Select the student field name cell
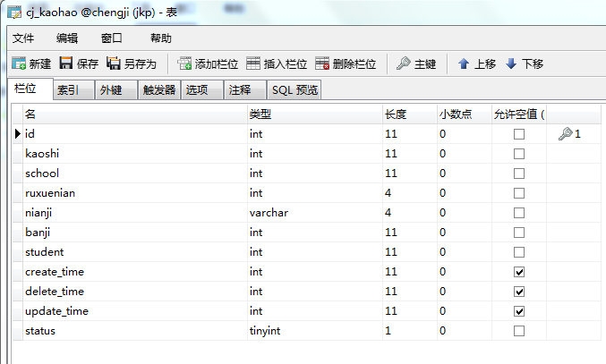 pyautogui.click(x=135, y=252)
